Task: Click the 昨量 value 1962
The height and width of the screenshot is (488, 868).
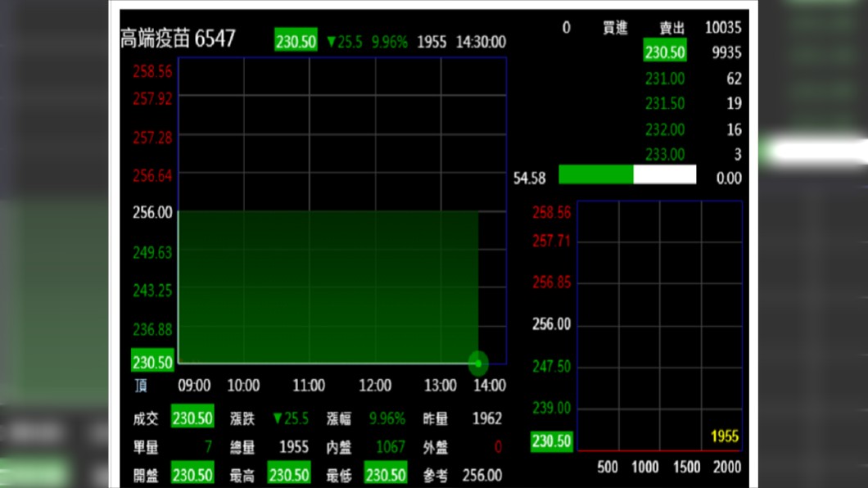Action: pos(486,418)
